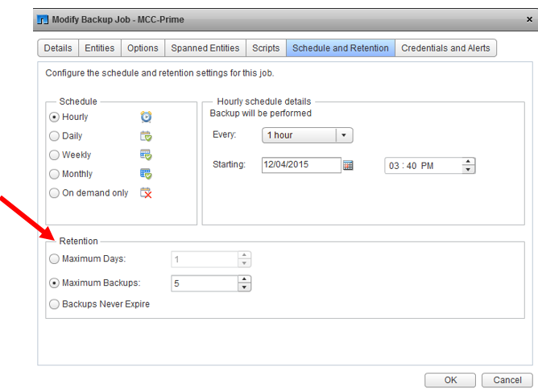538x392 pixels.
Task: Switch to the Details tab
Action: tap(58, 48)
